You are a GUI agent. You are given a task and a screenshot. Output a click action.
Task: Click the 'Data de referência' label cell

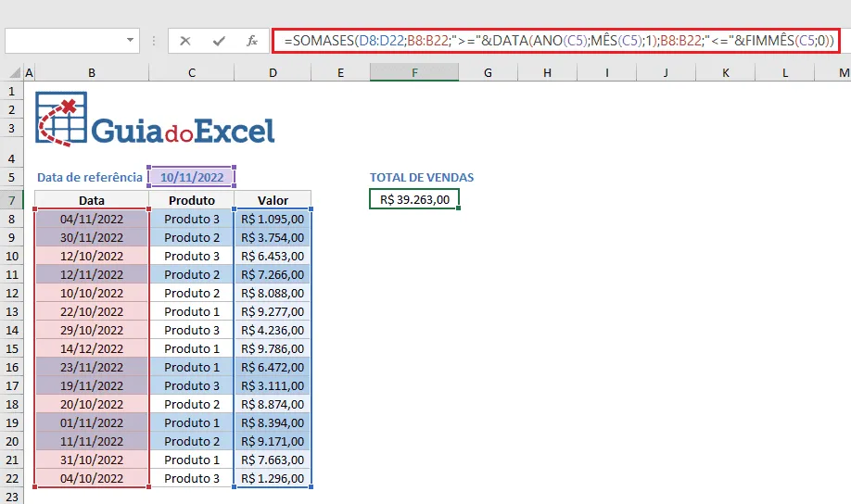[90, 177]
